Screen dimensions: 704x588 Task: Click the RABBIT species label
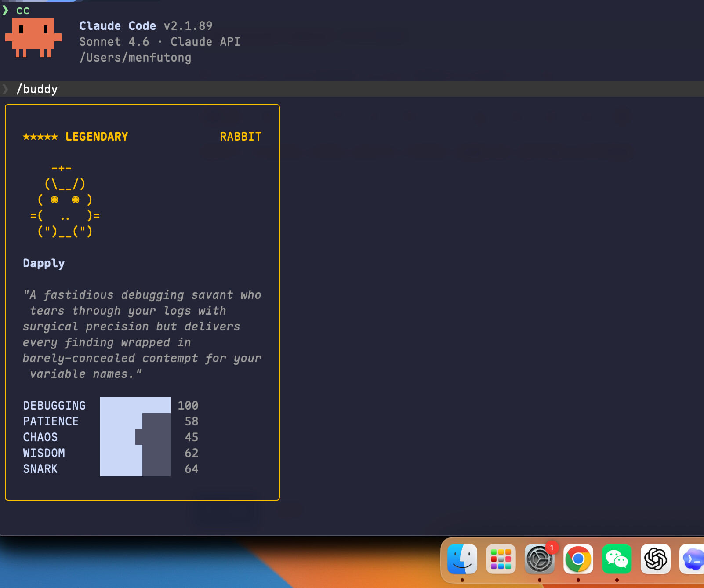point(240,137)
